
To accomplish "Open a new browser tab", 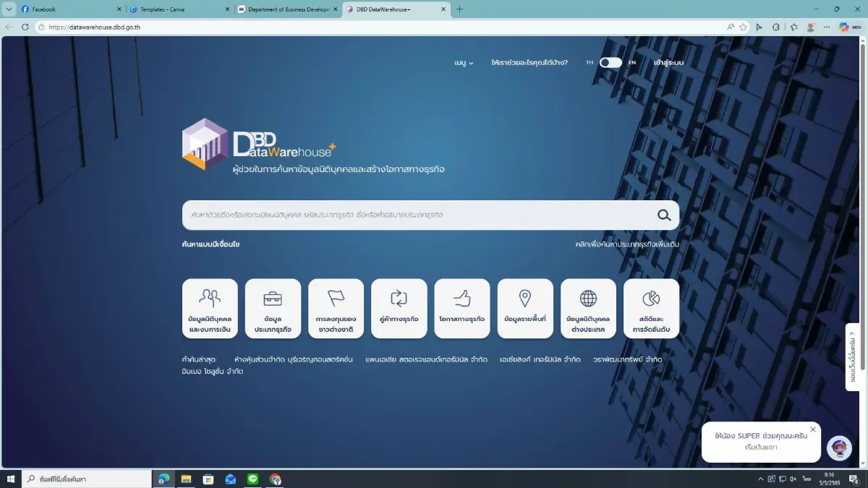I will (459, 9).
